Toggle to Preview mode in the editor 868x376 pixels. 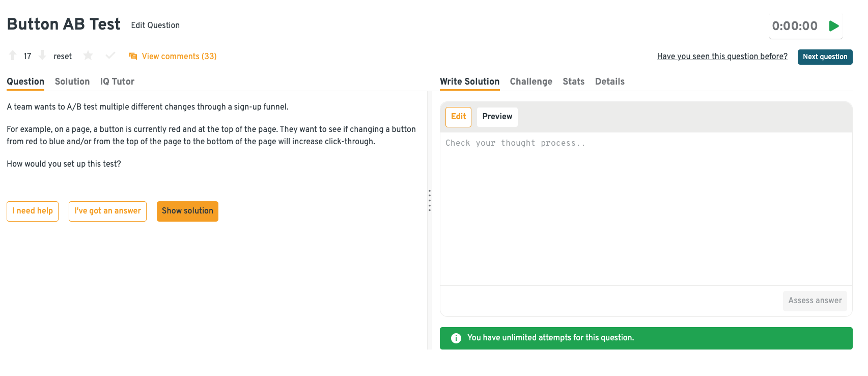pyautogui.click(x=497, y=117)
